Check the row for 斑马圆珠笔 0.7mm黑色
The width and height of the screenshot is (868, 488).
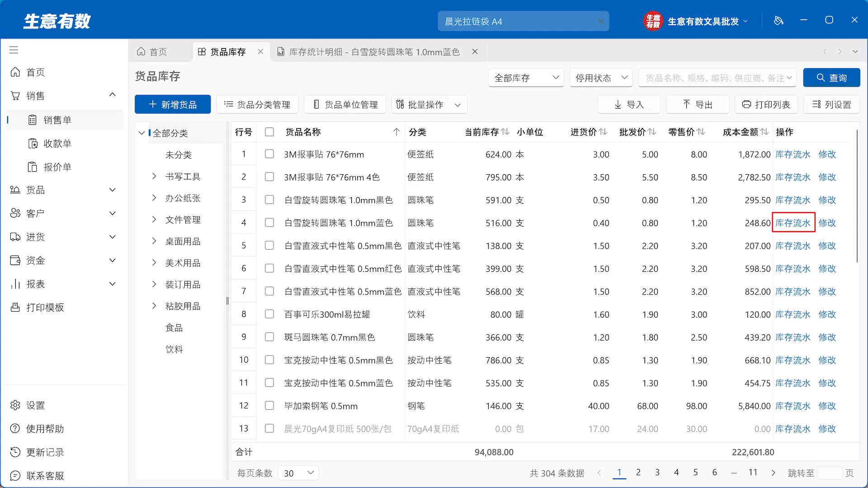tap(269, 337)
